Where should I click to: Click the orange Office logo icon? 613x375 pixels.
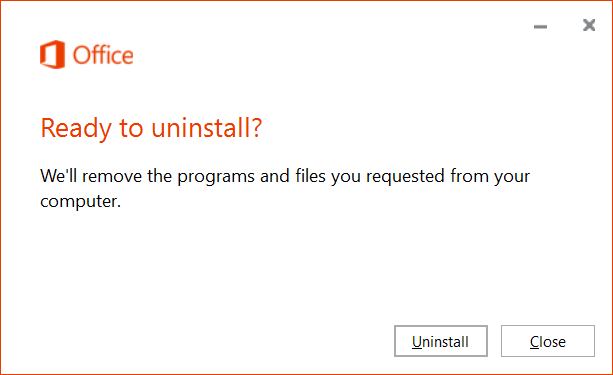(x=52, y=54)
